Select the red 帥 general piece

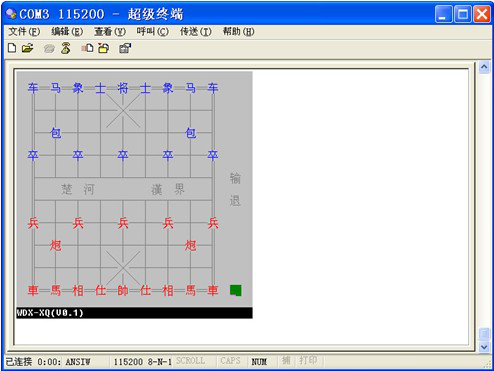click(123, 290)
